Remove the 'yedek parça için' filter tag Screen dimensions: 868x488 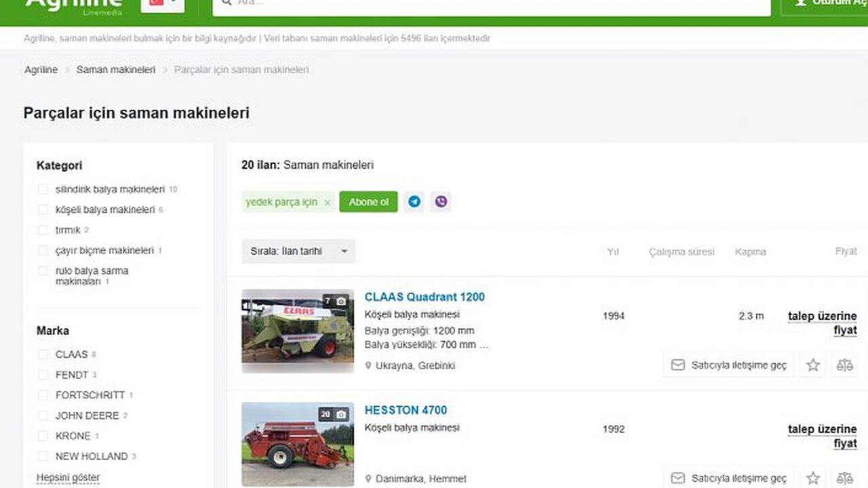pos(327,203)
